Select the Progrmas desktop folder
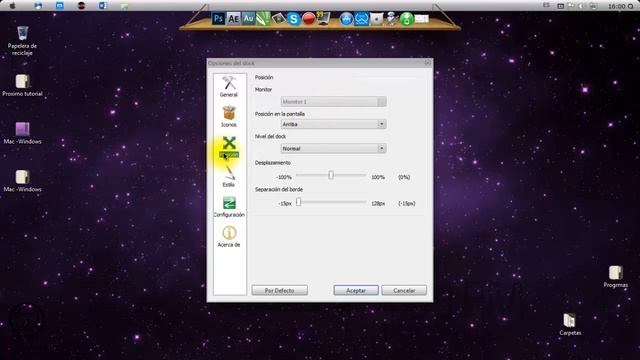Image resolution: width=640 pixels, height=360 pixels. (616, 276)
